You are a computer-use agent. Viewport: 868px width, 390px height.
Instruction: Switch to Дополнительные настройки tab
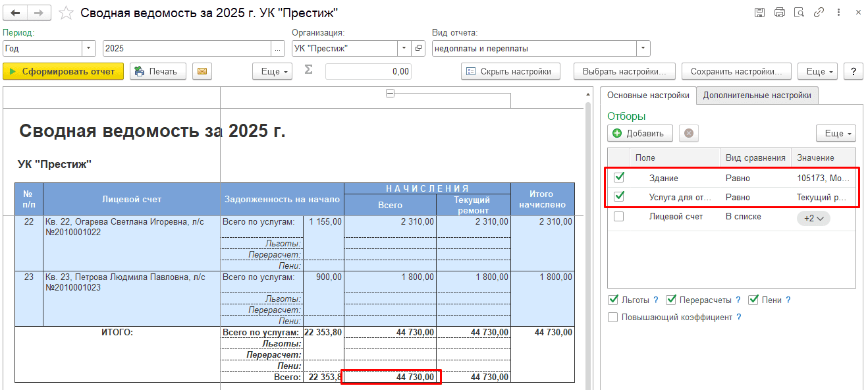[757, 95]
